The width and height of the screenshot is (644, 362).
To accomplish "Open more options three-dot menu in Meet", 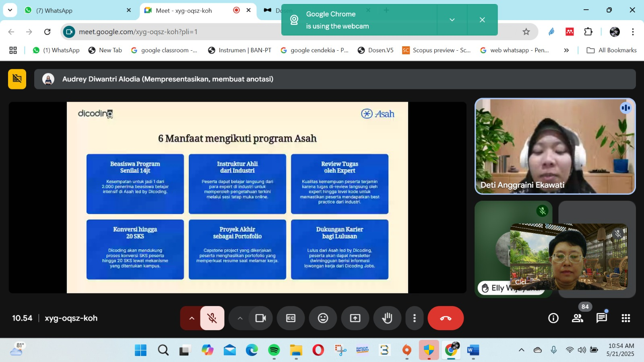I will (x=415, y=318).
